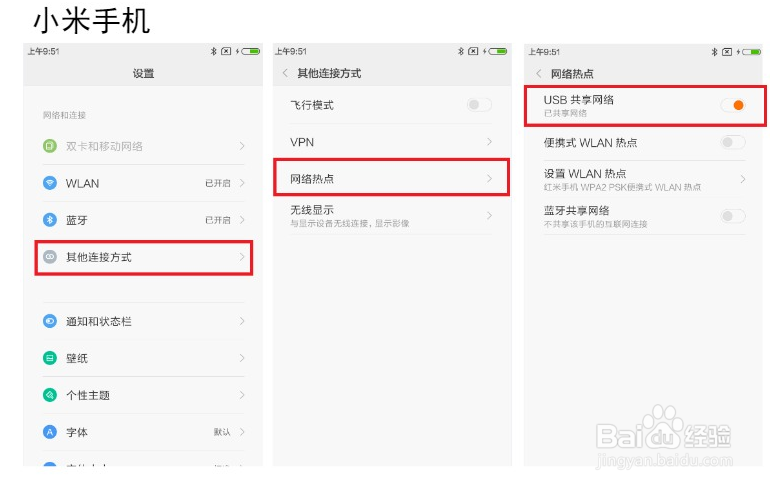Tap Bluetooth status icon in 网络热点 status bar
This screenshot has height=488, width=777.
pos(715,52)
